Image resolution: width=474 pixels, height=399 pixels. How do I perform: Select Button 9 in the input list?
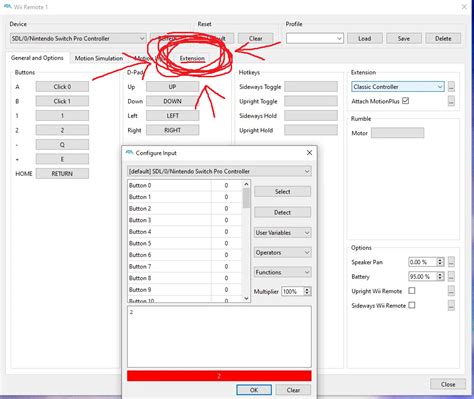(x=184, y=290)
